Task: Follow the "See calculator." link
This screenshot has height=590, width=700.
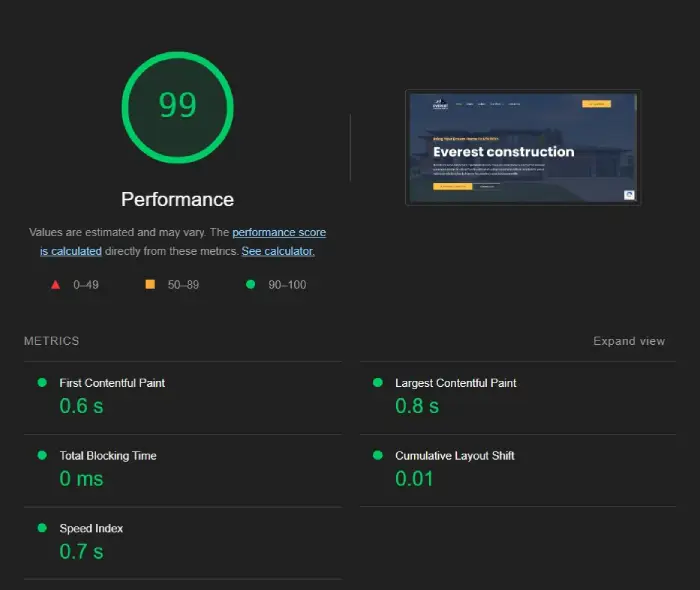Action: 278,252
